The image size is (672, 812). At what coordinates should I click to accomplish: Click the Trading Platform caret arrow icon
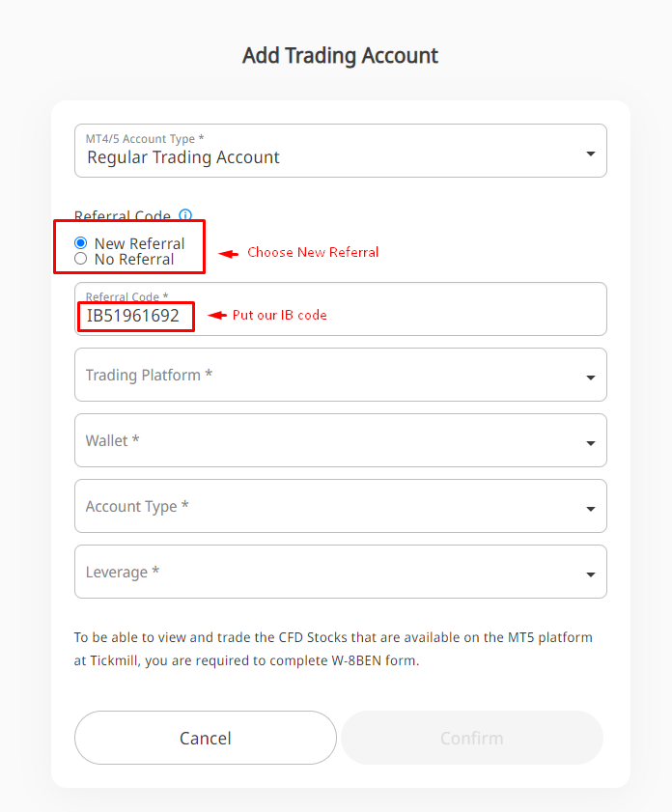pos(590,378)
